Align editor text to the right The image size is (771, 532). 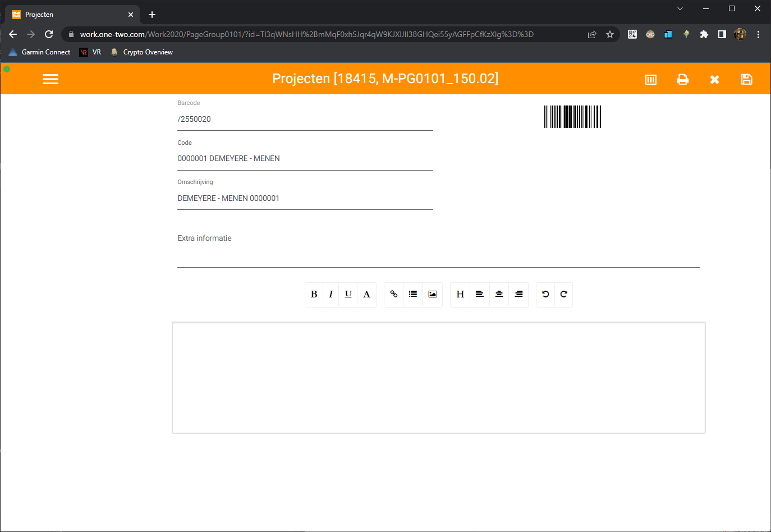pos(519,295)
